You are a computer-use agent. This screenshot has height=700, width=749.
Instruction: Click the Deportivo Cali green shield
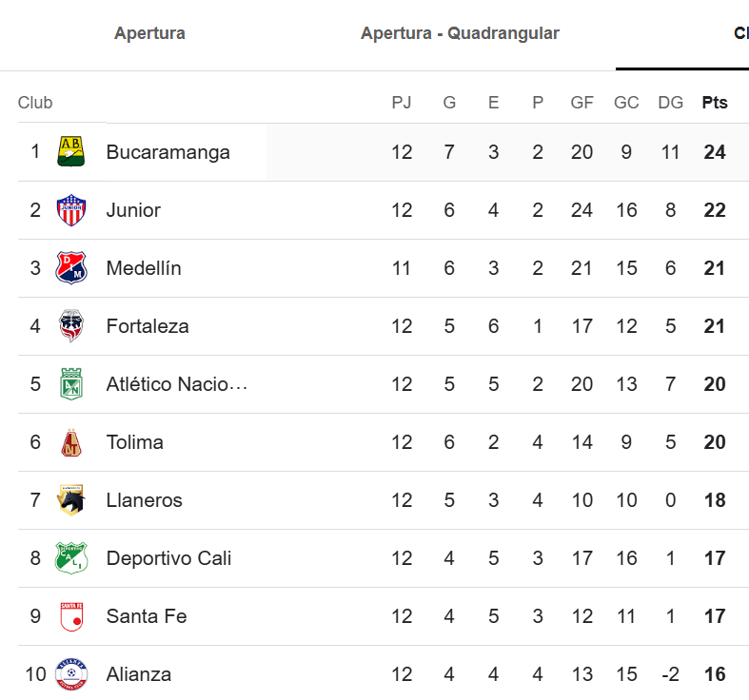tap(71, 558)
